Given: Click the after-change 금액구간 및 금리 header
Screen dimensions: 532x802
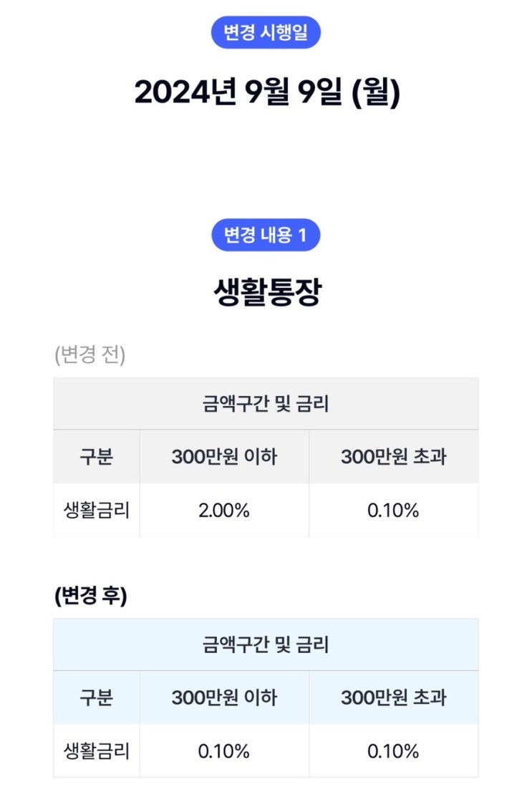Looking at the screenshot, I should pyautogui.click(x=266, y=645).
